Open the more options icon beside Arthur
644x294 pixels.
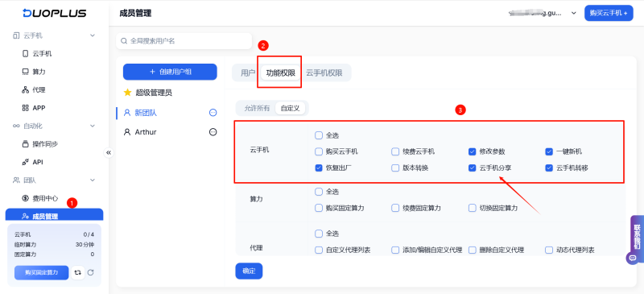(213, 132)
